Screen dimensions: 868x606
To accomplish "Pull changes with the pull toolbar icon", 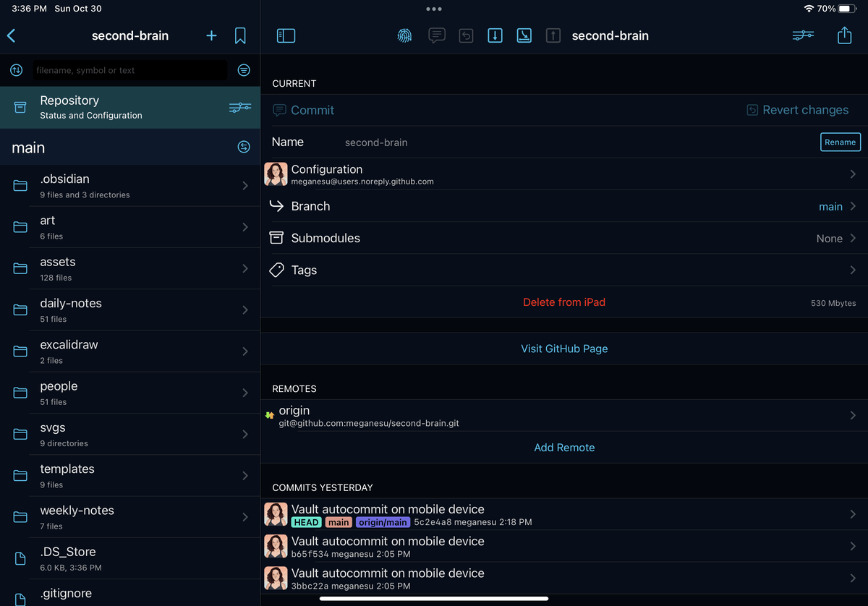I will (x=524, y=35).
